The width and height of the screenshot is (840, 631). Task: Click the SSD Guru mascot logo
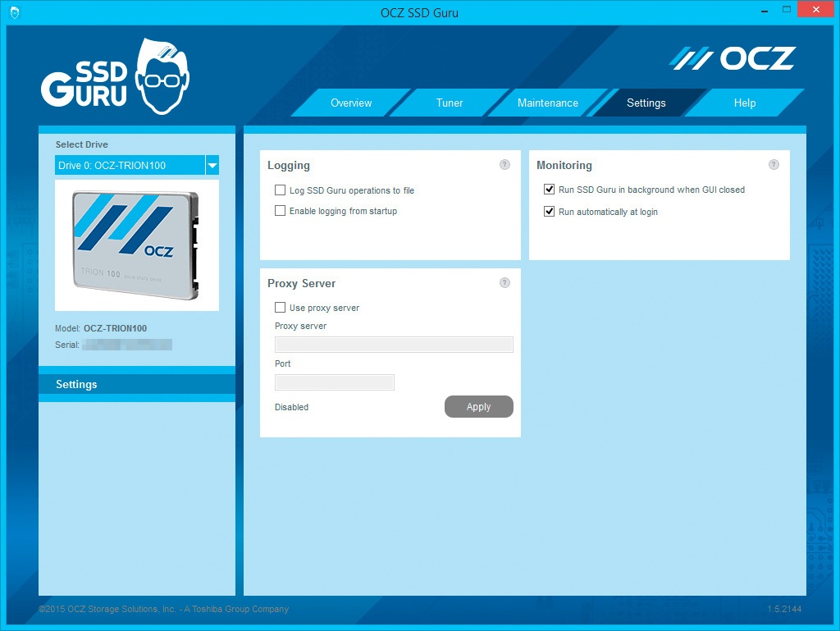pyautogui.click(x=115, y=76)
